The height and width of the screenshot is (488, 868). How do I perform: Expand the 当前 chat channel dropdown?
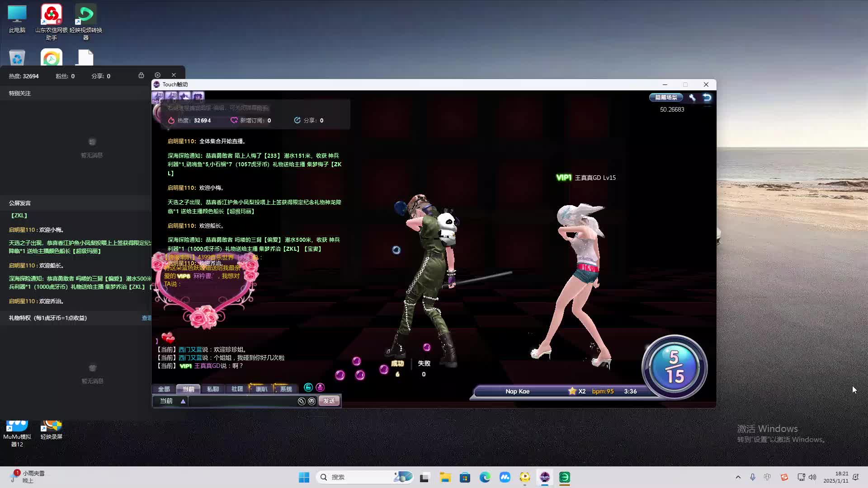point(183,401)
